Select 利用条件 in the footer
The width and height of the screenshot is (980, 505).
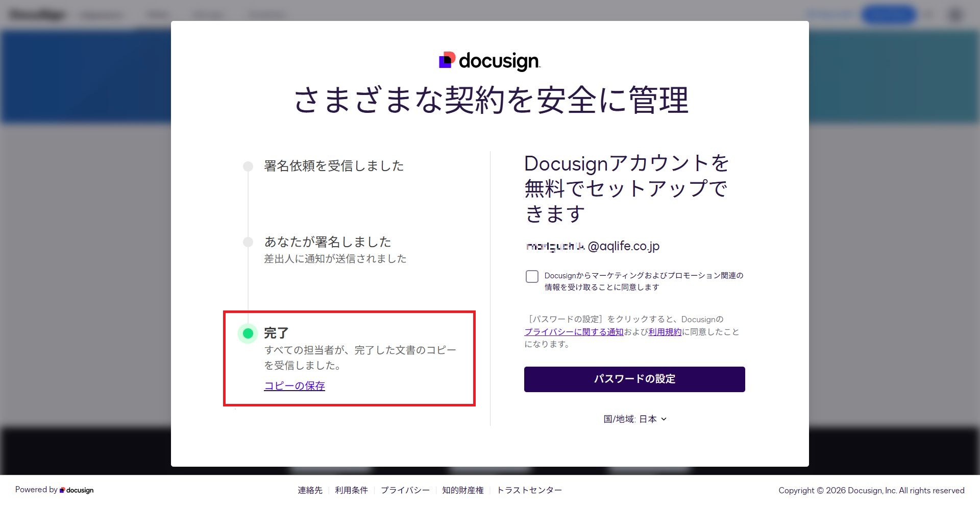[x=351, y=490]
